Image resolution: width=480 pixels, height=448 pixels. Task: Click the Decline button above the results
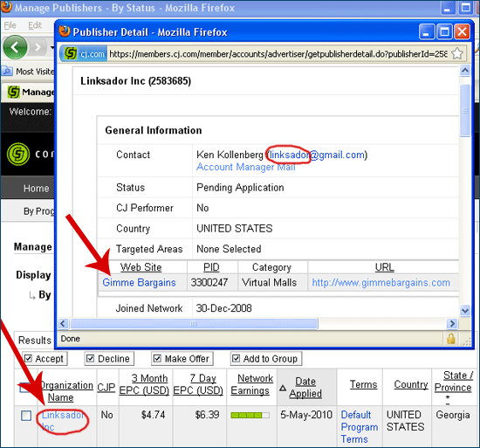pyautogui.click(x=109, y=359)
